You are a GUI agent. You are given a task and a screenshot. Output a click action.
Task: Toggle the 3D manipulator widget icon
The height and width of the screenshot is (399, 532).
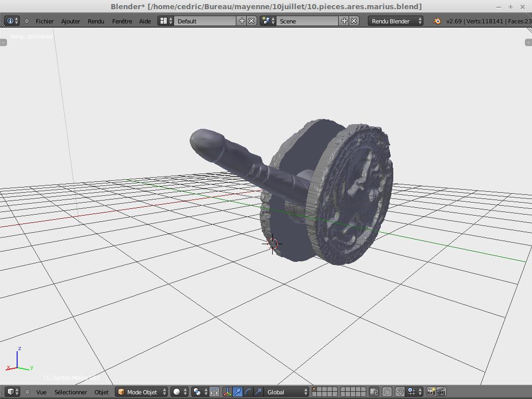[227, 392]
